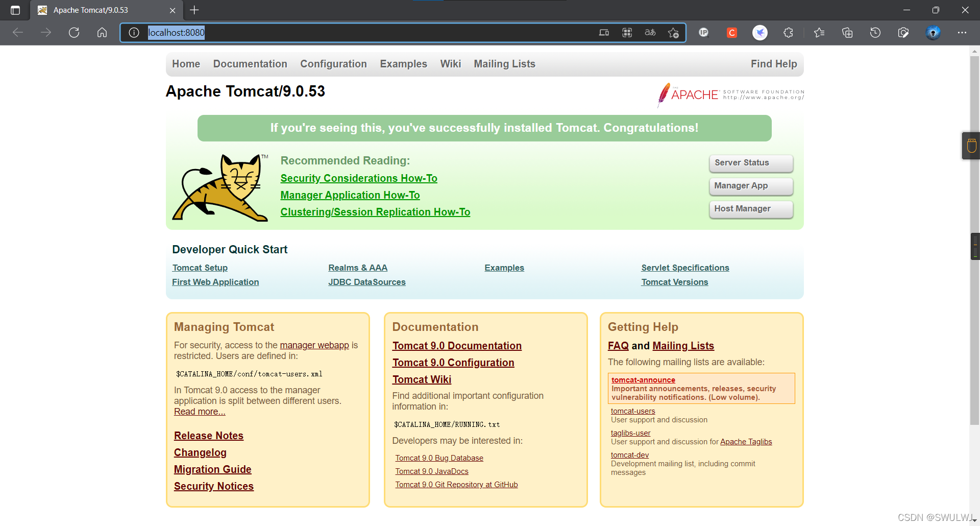Open the Security Notices link
The image size is (980, 526).
click(214, 486)
